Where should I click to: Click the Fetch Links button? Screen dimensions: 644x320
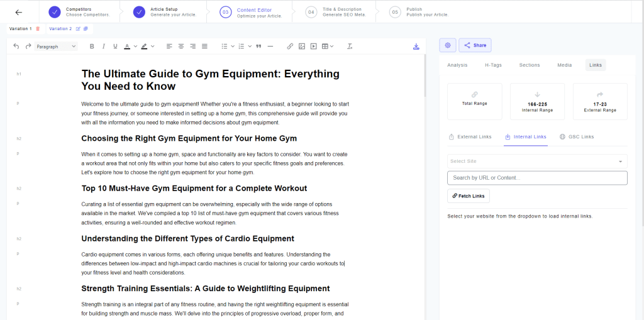click(x=468, y=196)
